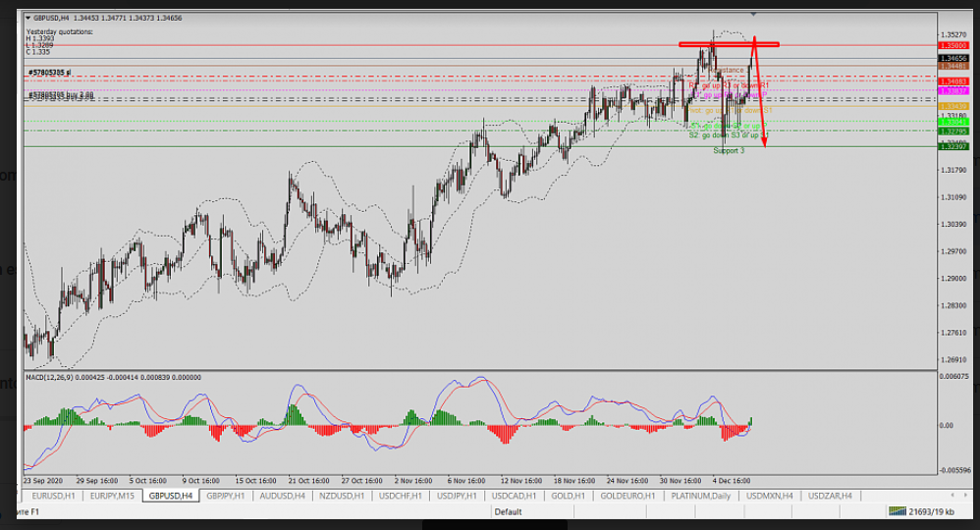Open the EURJPY,M15 chart tab
The width and height of the screenshot is (980, 530).
pos(113,496)
